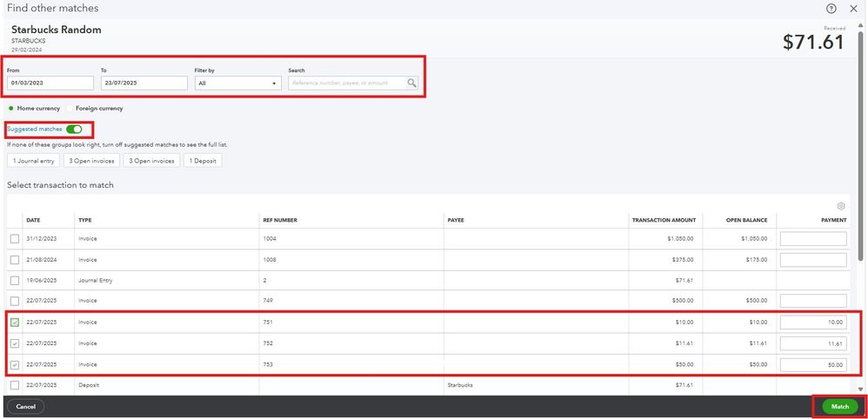
Task: Click the TYPE column header
Action: pos(84,220)
